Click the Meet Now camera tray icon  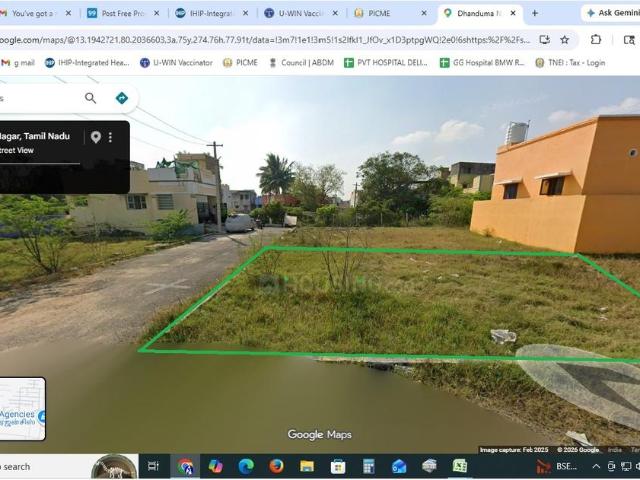(611, 466)
